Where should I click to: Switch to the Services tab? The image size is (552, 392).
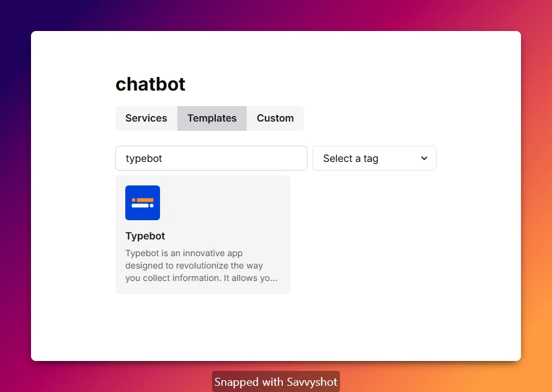[146, 118]
